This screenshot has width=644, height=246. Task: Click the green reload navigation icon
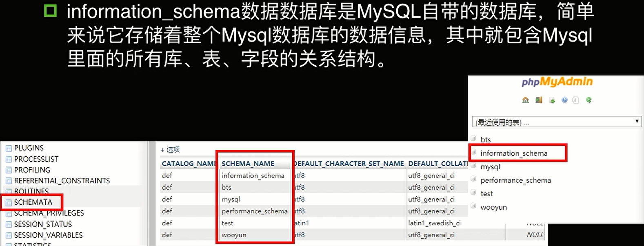point(588,100)
